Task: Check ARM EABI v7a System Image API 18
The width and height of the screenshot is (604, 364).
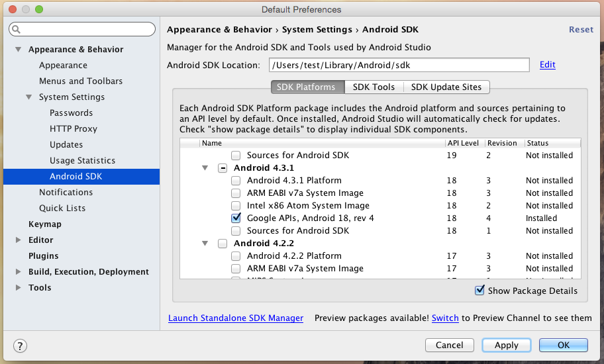Action: tap(236, 193)
